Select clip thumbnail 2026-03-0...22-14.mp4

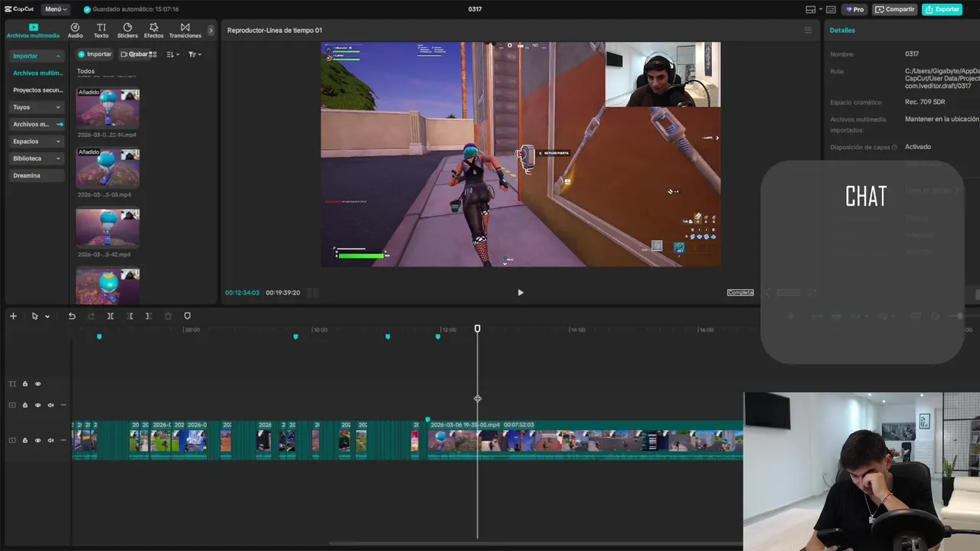pyautogui.click(x=107, y=107)
